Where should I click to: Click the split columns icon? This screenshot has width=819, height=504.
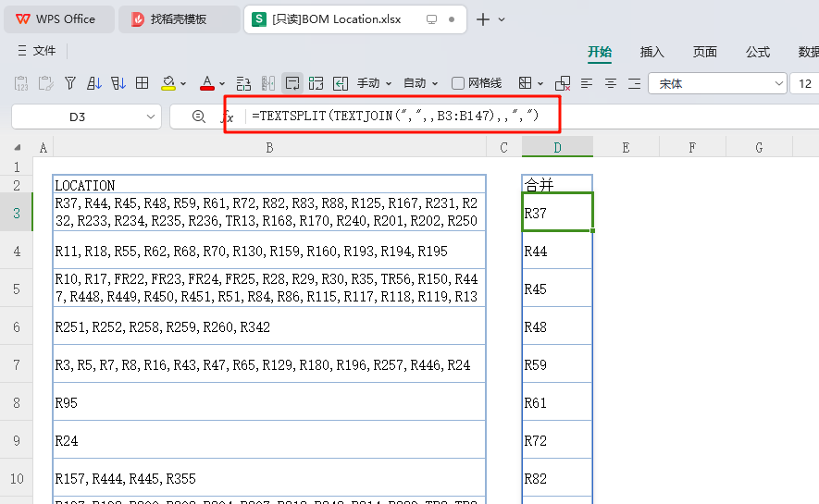point(268,83)
